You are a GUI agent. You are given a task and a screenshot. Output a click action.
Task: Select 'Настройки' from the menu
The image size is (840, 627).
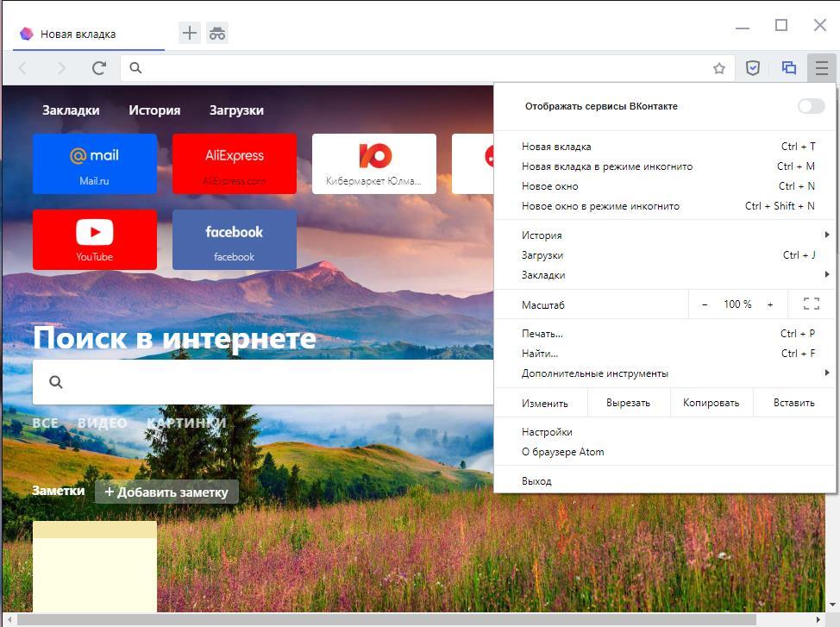pos(547,432)
